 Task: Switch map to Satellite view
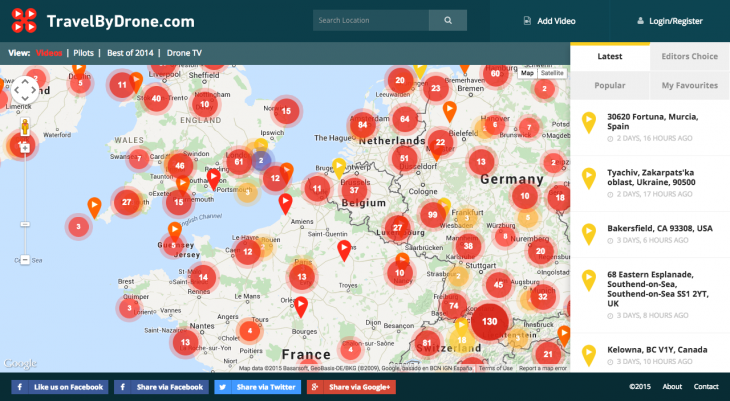pyautogui.click(x=551, y=73)
